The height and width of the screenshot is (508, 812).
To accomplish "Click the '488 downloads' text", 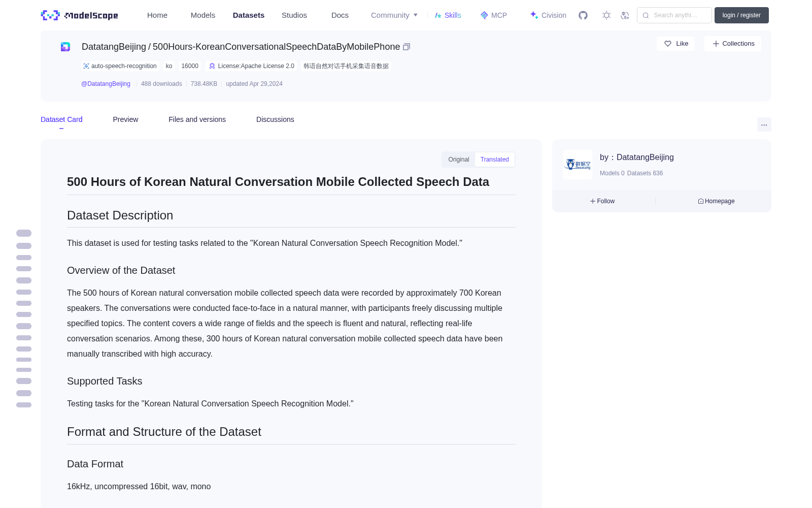I will (x=161, y=84).
